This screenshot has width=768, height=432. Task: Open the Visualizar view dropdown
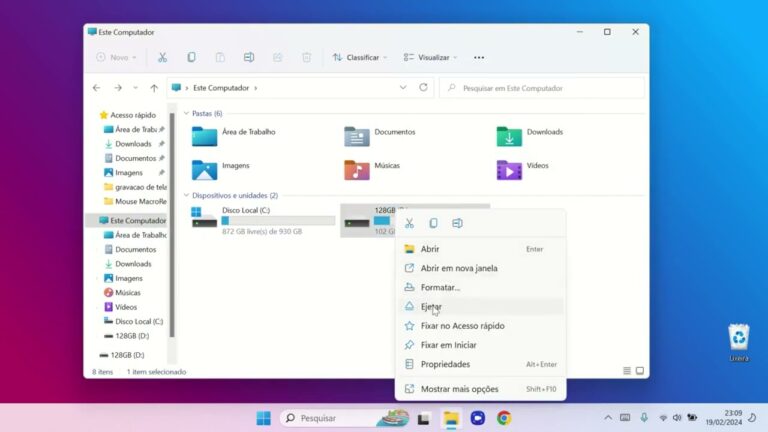pyautogui.click(x=430, y=57)
